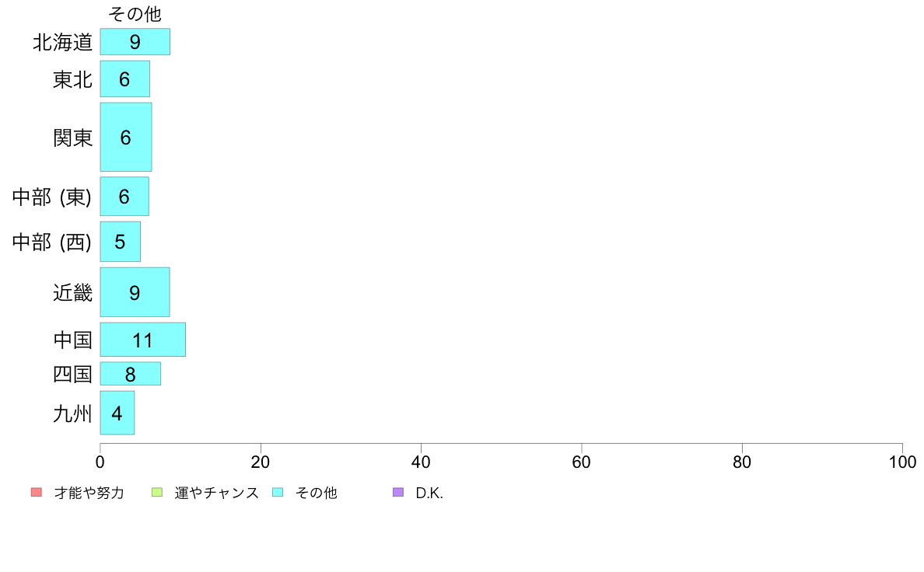Click the 中部 (西) bar showing 5
Viewport: 924px width, 572px height.
click(x=121, y=242)
